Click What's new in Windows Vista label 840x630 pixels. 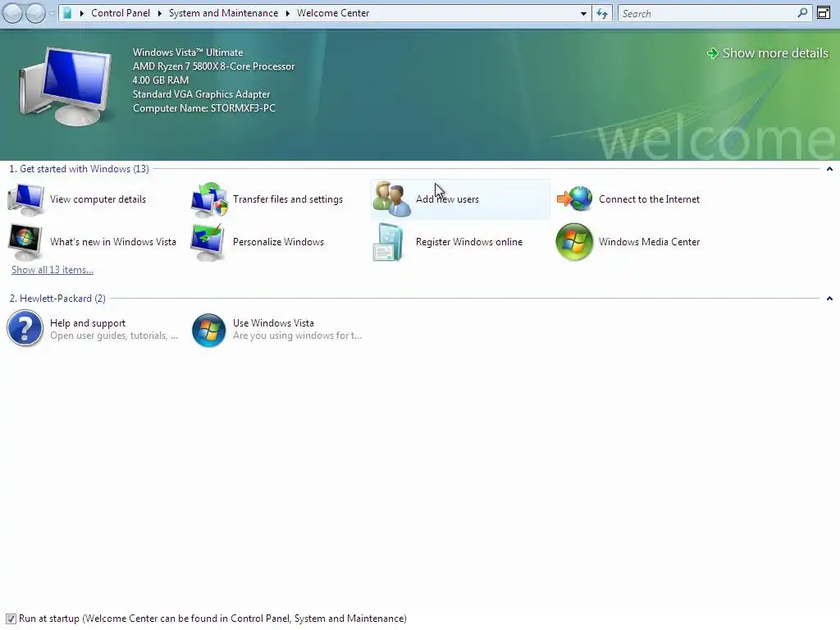pyautogui.click(x=113, y=242)
